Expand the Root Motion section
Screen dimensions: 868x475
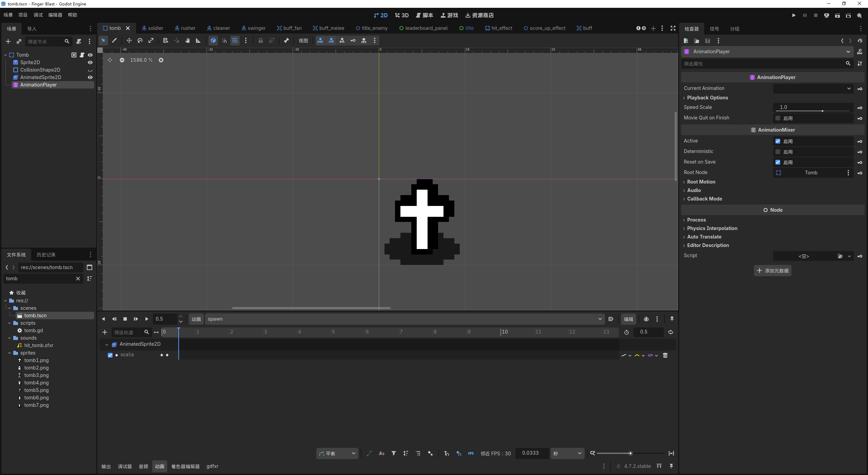701,182
